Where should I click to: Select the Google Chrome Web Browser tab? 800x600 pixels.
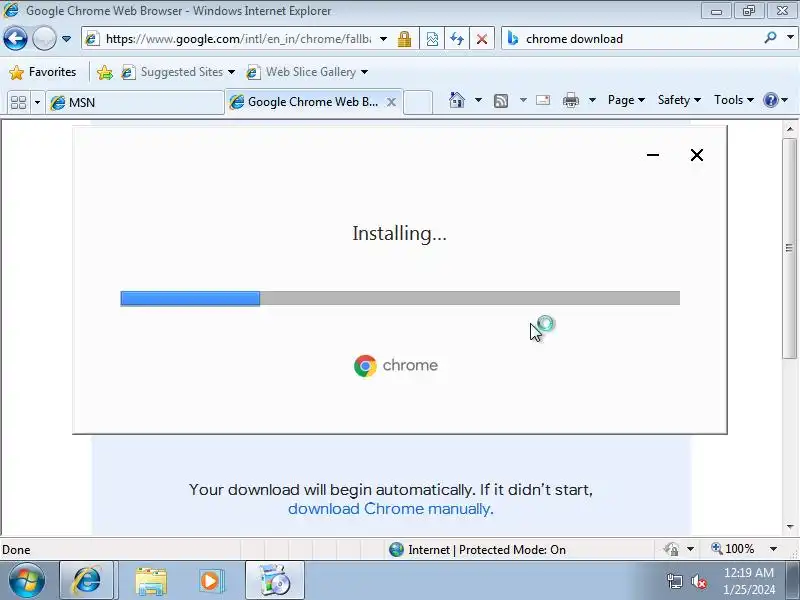pyautogui.click(x=306, y=102)
